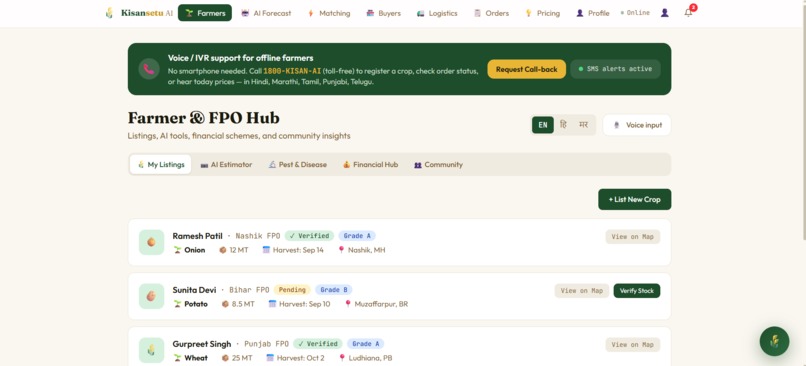Viewport: 806px width, 366px height.
Task: Click the location pin for Nashik, MH
Action: point(341,250)
